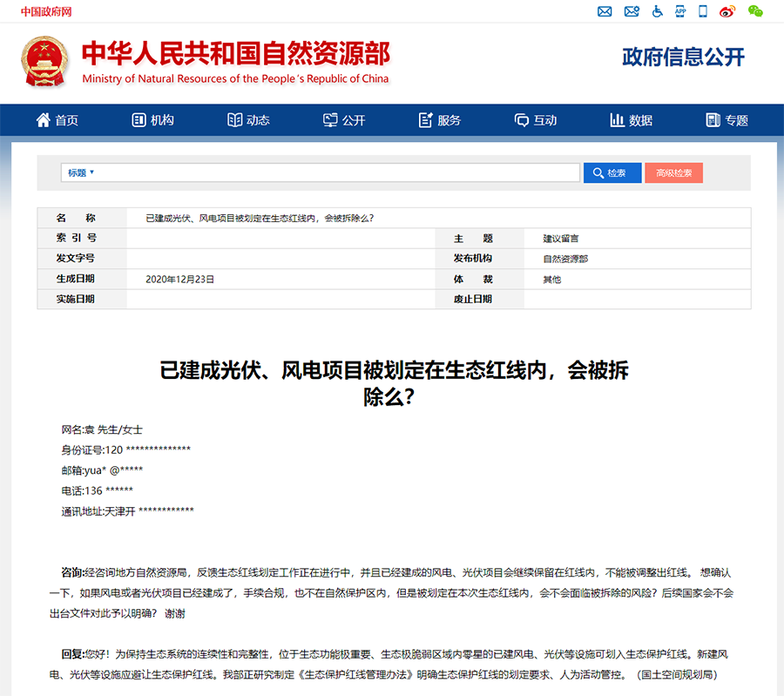Click the 网名:袁 先生/女士 line
784x696 pixels.
(x=102, y=429)
